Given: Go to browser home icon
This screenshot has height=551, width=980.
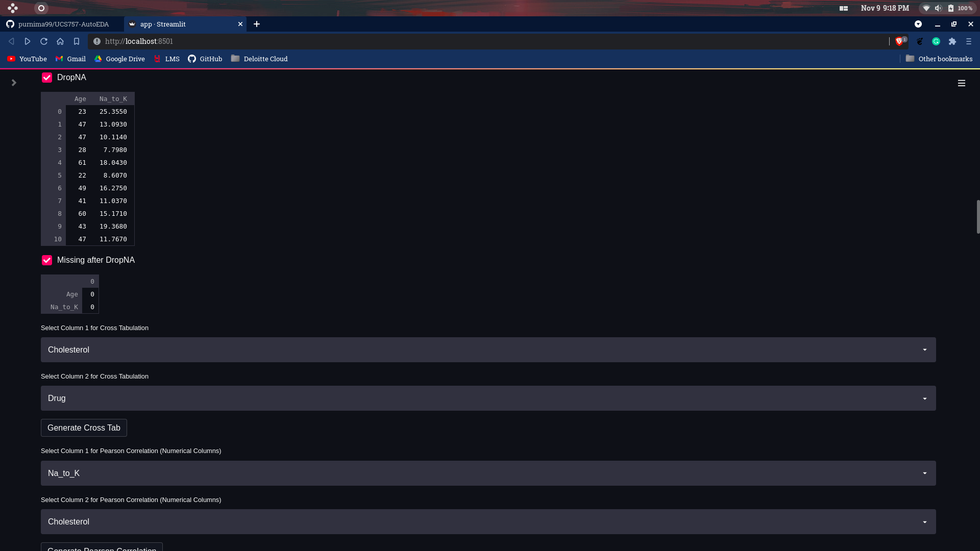Looking at the screenshot, I should (60, 41).
